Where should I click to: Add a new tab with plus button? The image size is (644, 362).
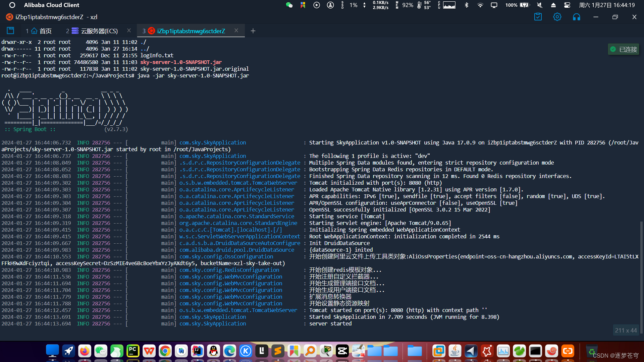coord(253,31)
